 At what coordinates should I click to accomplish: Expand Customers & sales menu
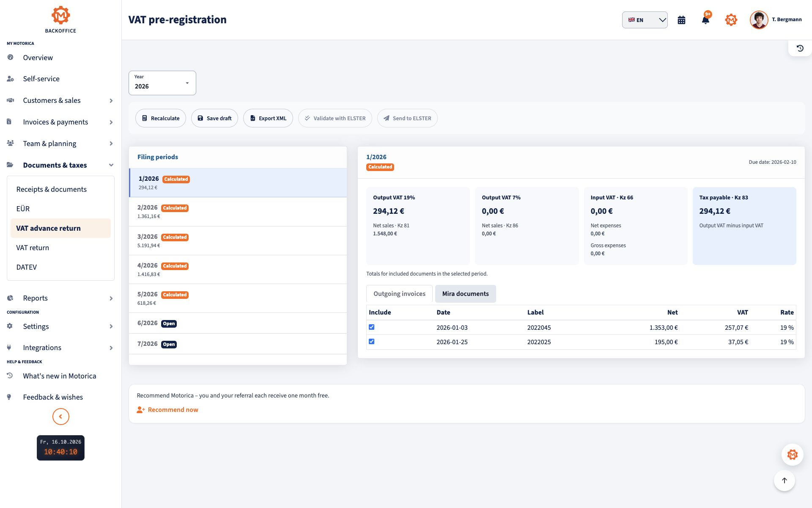pos(60,100)
